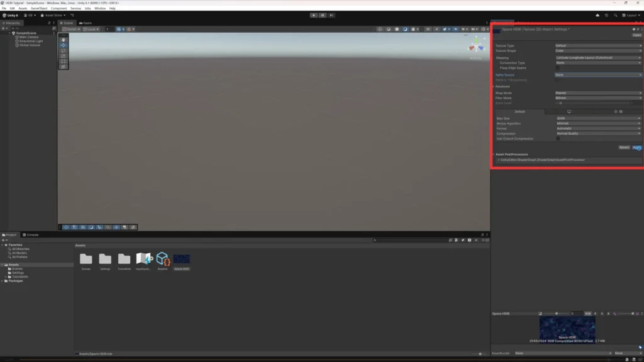644x362 pixels.
Task: Open the GameObject menu
Action: pos(38,8)
